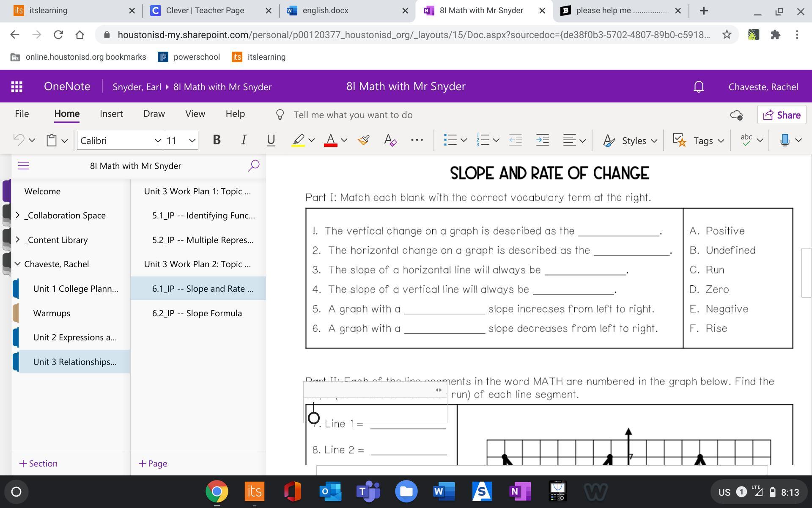Toggle the notebook navigation hamburger icon
812x508 pixels.
(24, 166)
